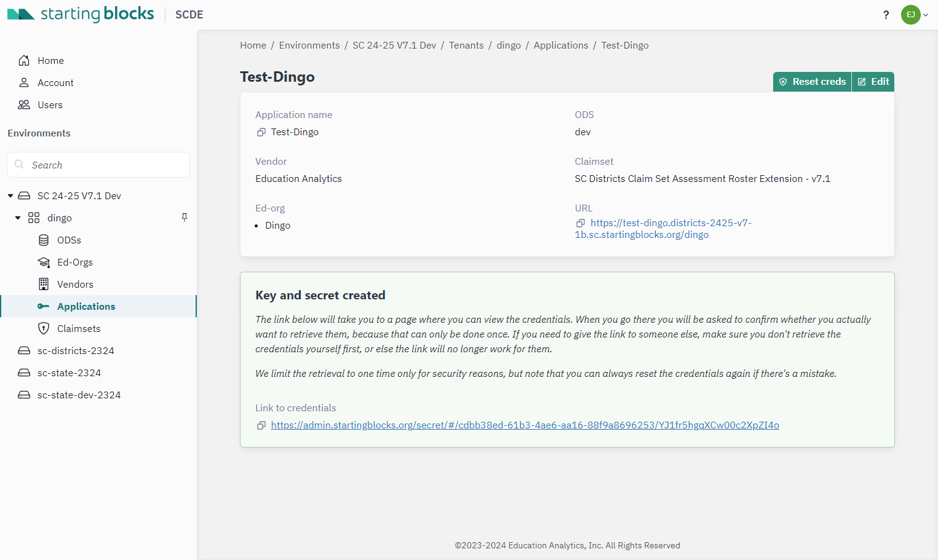The width and height of the screenshot is (938, 560).
Task: Collapse the dingo tenant arrow
Action: click(x=18, y=218)
